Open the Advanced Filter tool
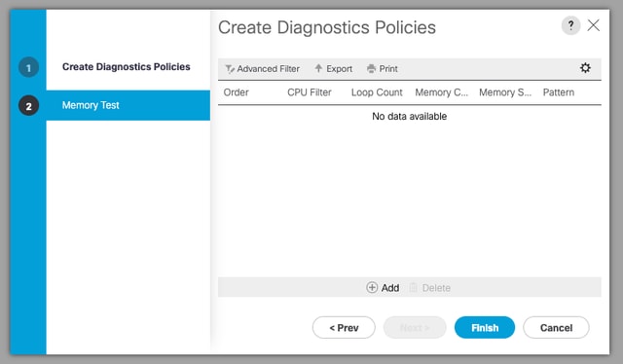 point(262,69)
